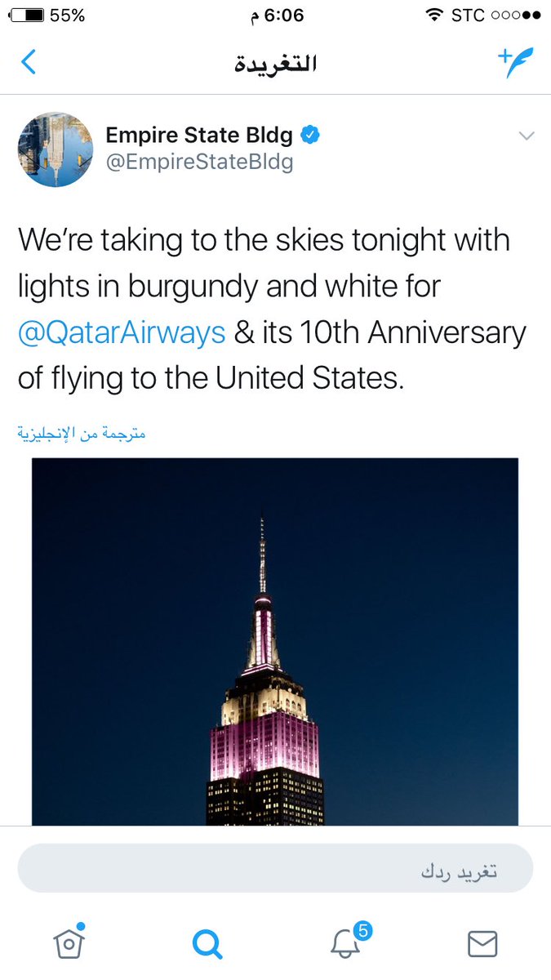Compose a new tweet with the feather icon
Viewport: 551px width, 980px height.
tap(515, 62)
